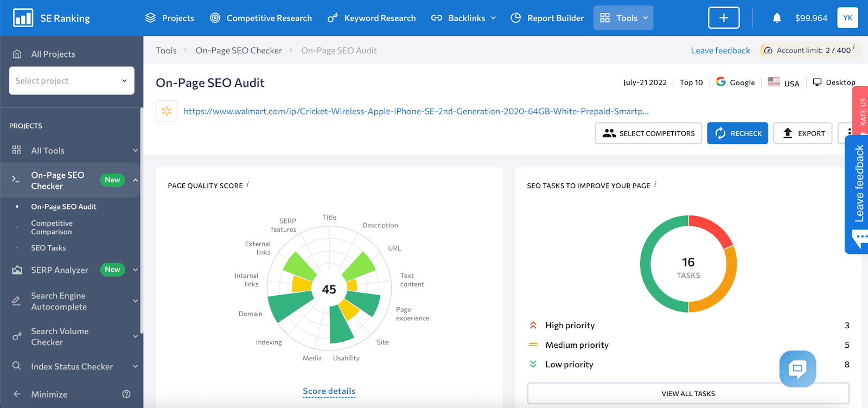Click the Recheck button

click(737, 133)
